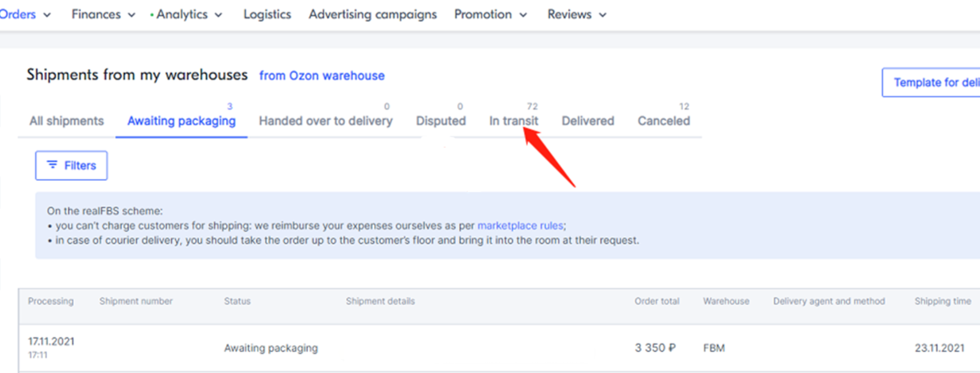The width and height of the screenshot is (980, 373).
Task: Click the from Ozon warehouse link
Action: pyautogui.click(x=321, y=76)
